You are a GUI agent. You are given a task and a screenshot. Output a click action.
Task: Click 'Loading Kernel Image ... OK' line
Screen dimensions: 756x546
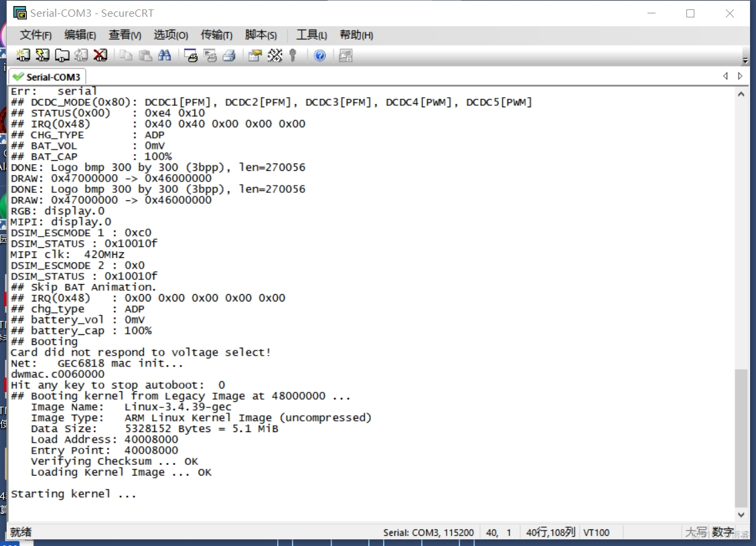click(x=121, y=472)
